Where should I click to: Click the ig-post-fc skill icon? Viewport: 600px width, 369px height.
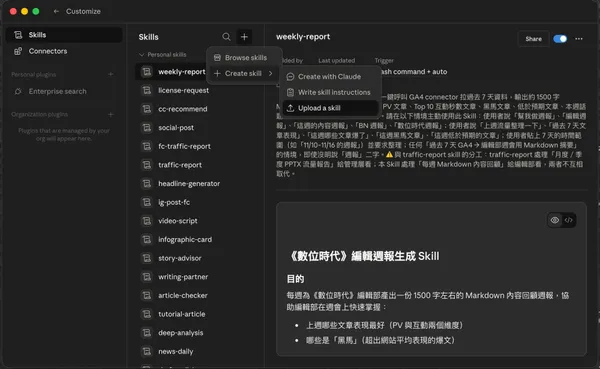click(x=147, y=202)
